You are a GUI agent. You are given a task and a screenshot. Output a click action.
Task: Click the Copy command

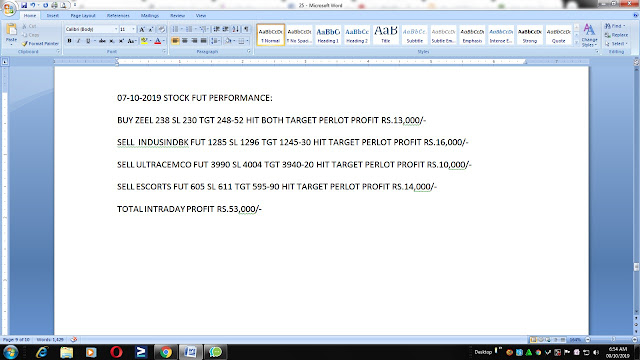tap(31, 35)
